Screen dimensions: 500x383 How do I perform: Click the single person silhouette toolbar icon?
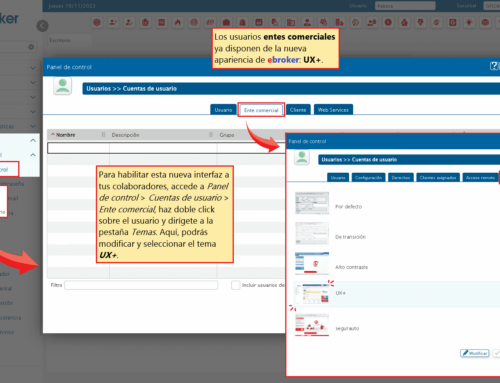pyautogui.click(x=307, y=23)
